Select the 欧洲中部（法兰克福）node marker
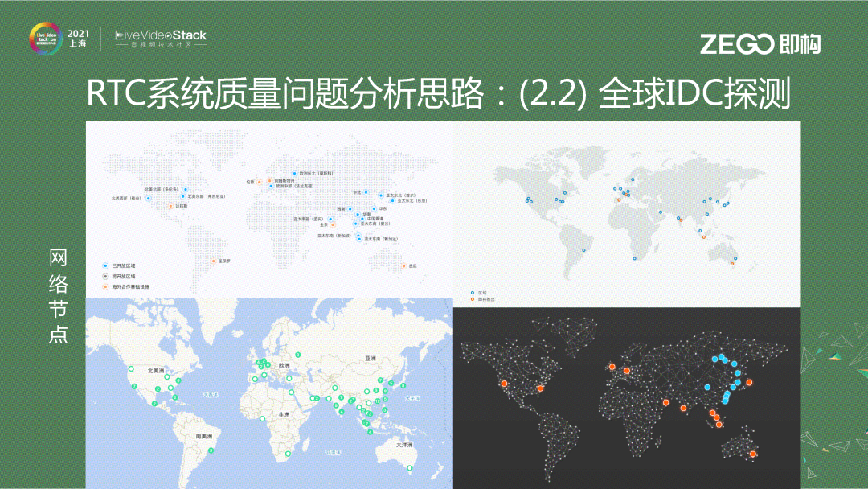This screenshot has width=868, height=489. pyautogui.click(x=271, y=187)
